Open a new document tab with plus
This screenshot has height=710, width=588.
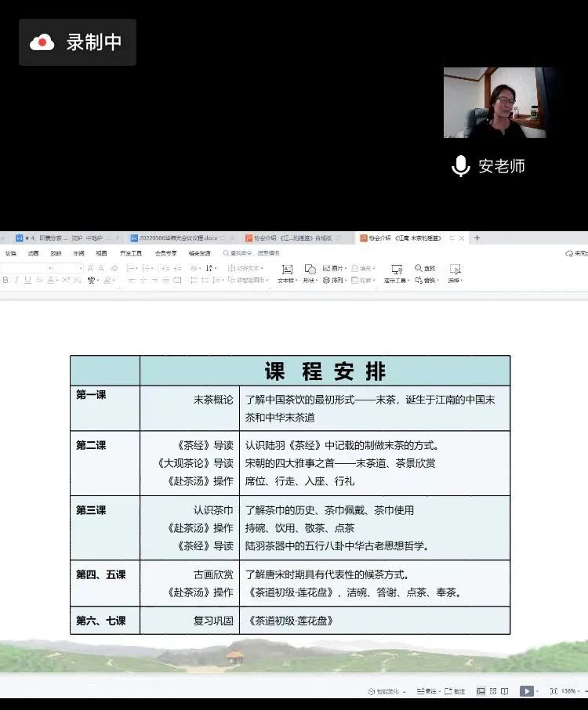click(477, 237)
